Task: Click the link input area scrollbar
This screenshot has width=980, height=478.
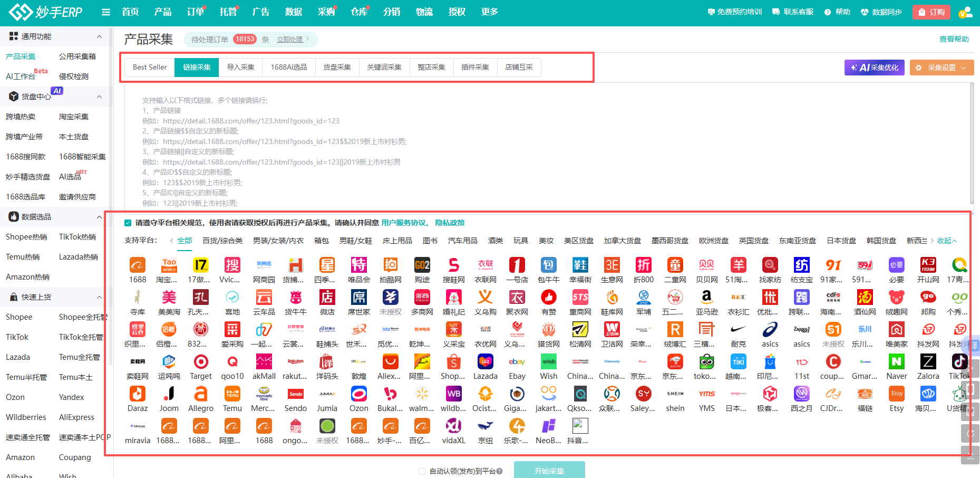Action: [x=972, y=142]
